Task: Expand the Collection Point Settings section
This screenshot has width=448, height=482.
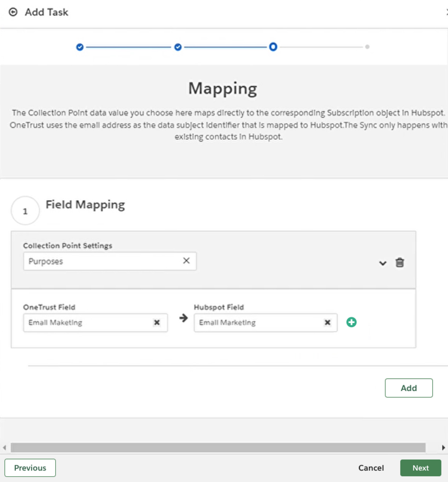Action: coord(383,263)
